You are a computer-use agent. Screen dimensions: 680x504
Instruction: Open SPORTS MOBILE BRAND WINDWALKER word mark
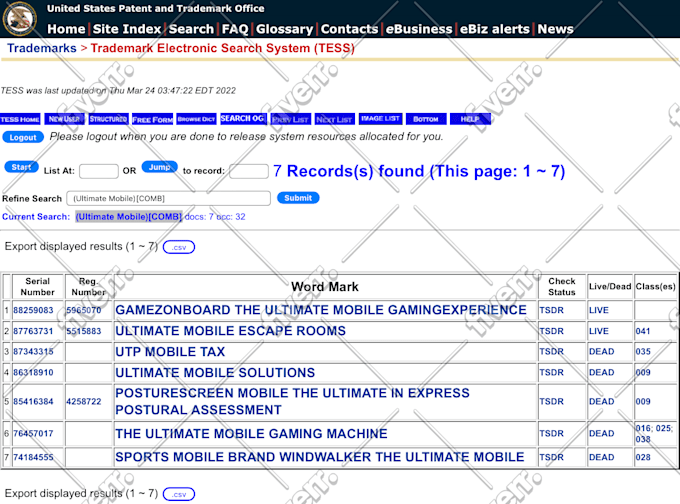[x=320, y=457]
